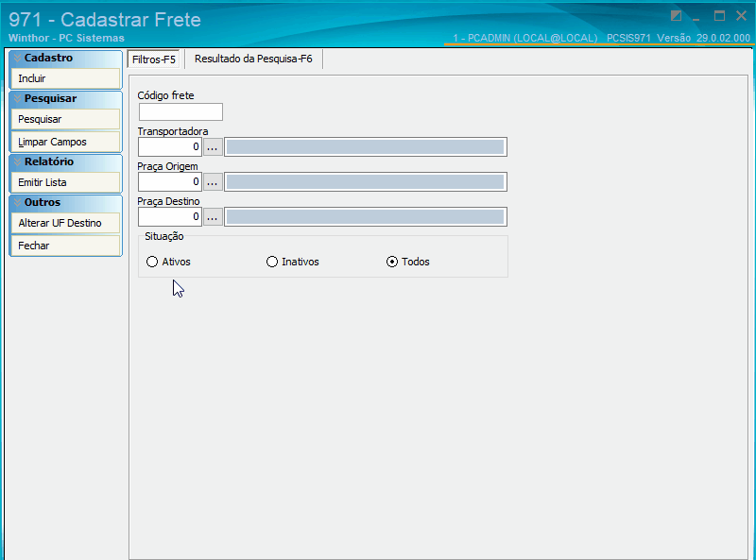Viewport: 756px width, 560px height.
Task: Select the Inativos radio option
Action: pos(293,262)
